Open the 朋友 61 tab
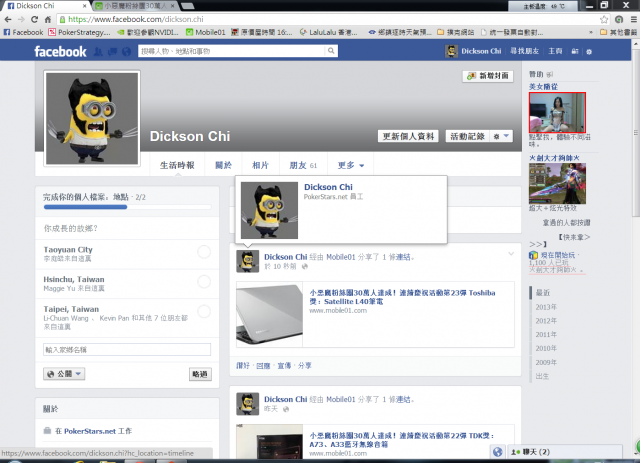This screenshot has height=463, width=640. click(303, 165)
